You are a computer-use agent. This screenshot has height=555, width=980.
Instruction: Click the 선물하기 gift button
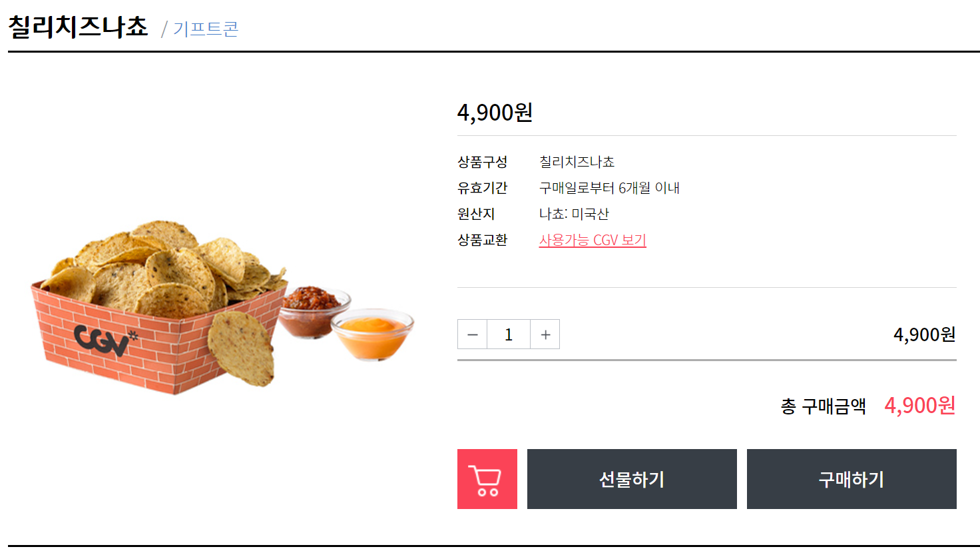click(632, 479)
